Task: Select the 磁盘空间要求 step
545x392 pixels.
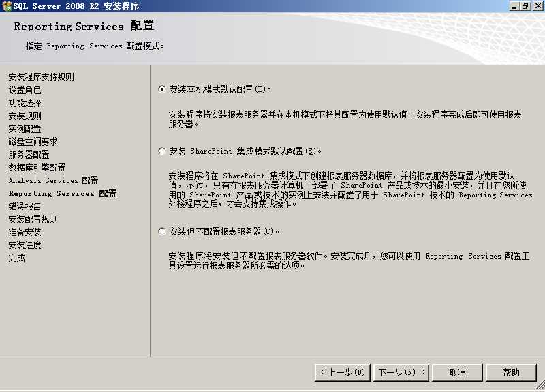Action: [x=33, y=142]
